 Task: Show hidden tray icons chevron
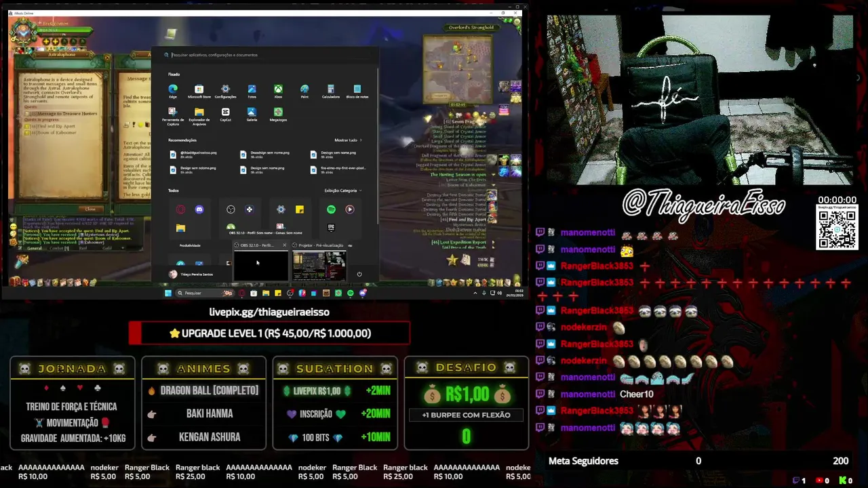(x=475, y=293)
